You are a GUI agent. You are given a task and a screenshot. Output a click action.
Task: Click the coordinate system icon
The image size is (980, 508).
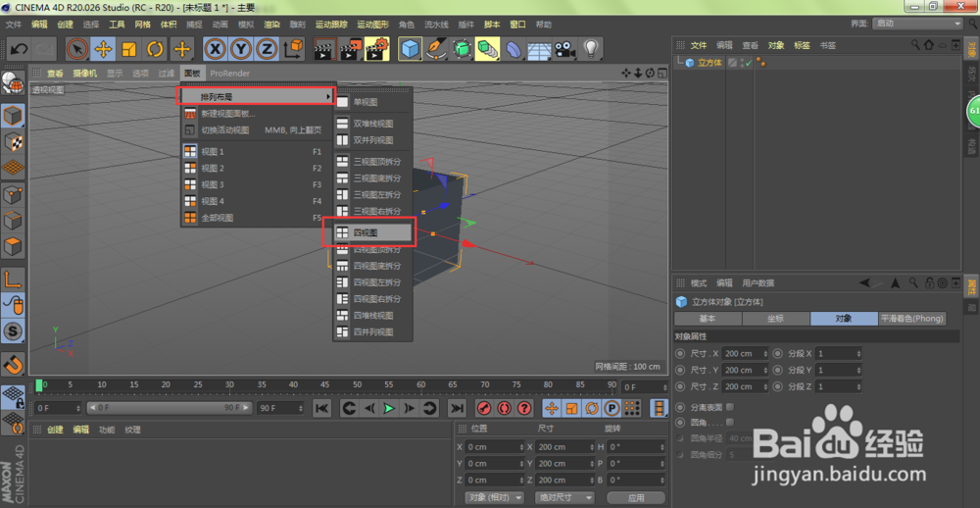coord(292,49)
